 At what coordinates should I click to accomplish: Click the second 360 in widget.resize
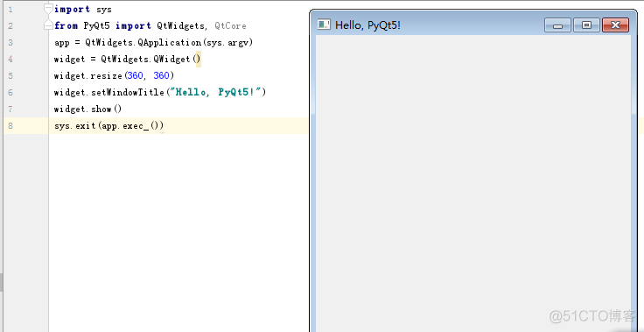click(x=161, y=75)
